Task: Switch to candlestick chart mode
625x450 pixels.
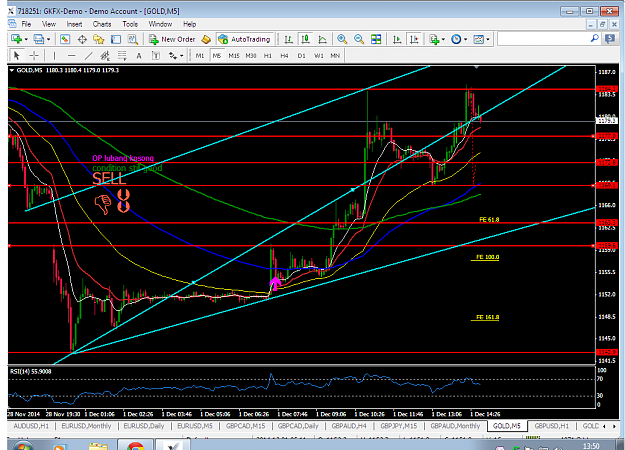Action: 305,39
